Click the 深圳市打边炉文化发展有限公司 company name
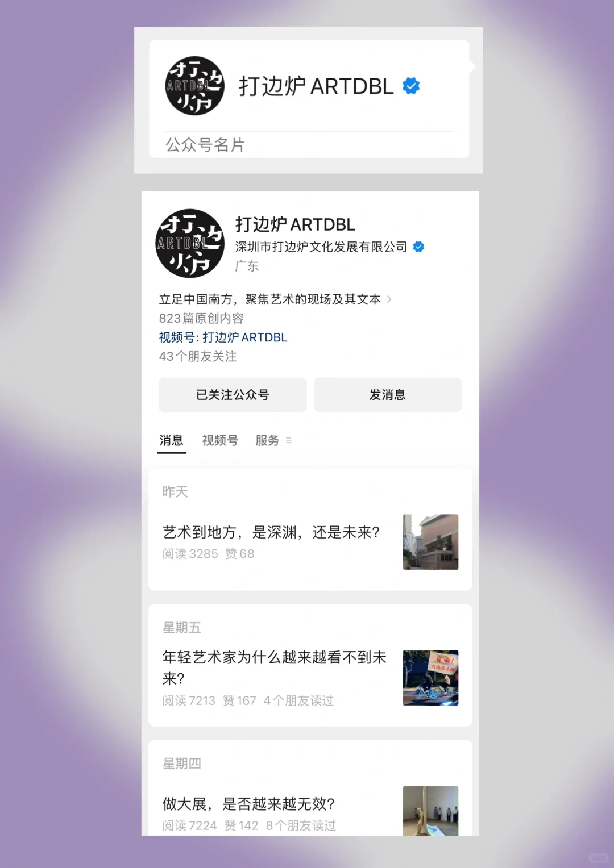The width and height of the screenshot is (614, 868). (321, 247)
